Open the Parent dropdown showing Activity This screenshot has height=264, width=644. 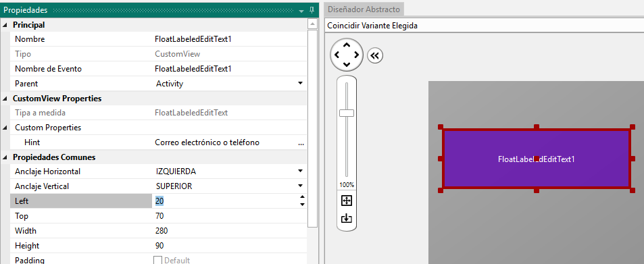pyautogui.click(x=300, y=84)
